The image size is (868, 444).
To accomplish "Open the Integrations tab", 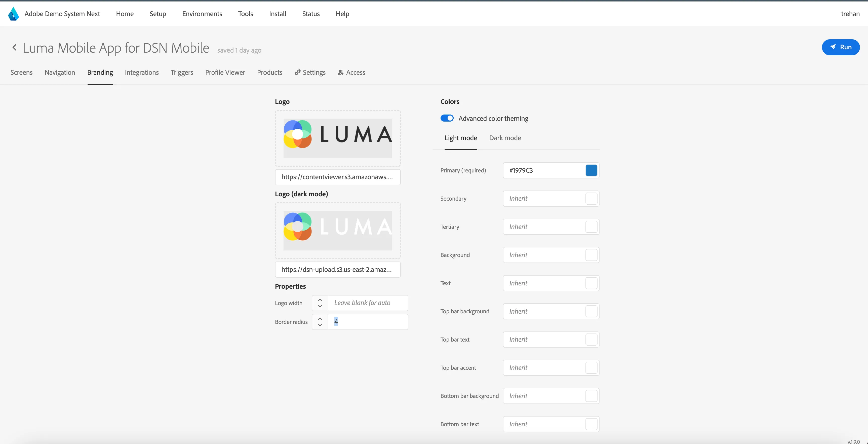I will [141, 72].
